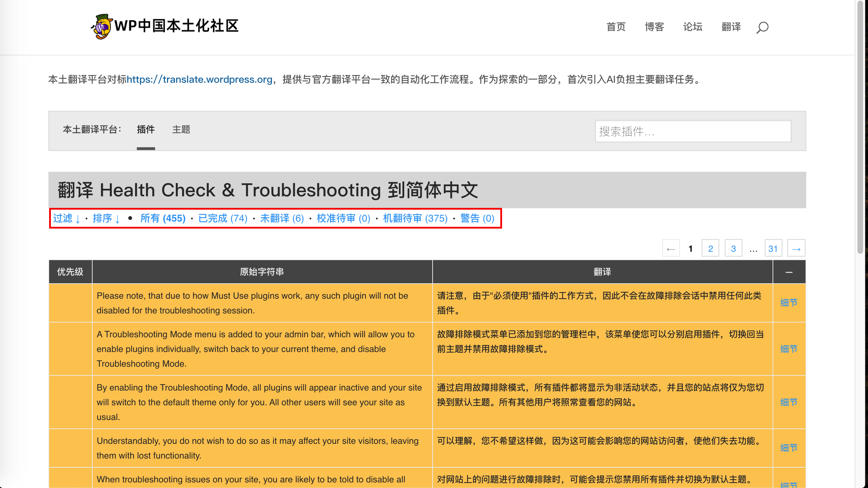Click the 优先级 column header
This screenshot has height=488, width=868.
[70, 272]
